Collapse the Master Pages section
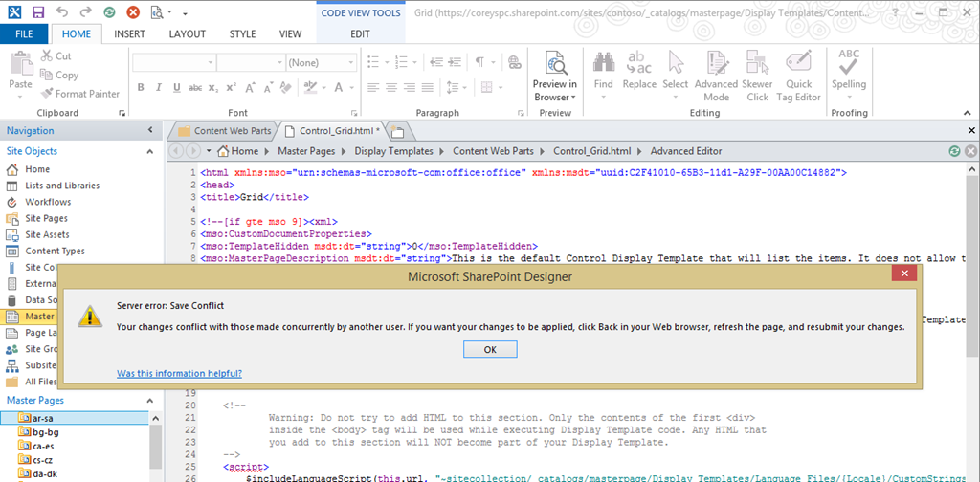This screenshot has width=980, height=482. 150,400
